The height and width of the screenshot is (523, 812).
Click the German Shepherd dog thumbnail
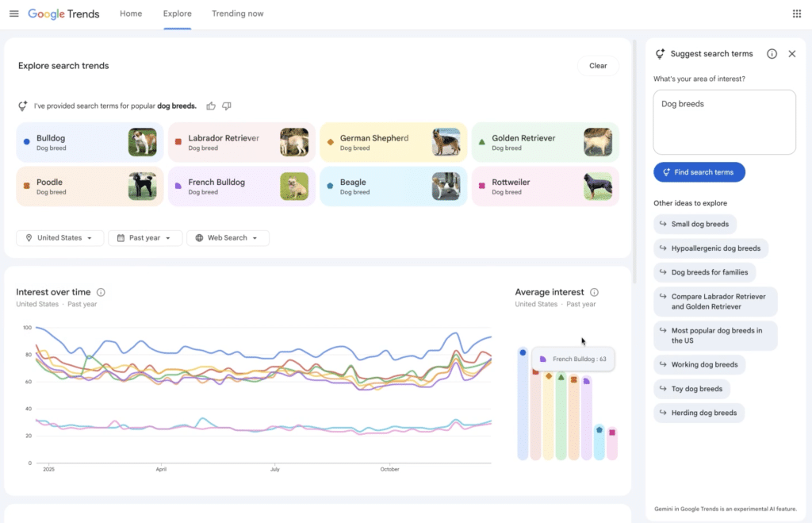446,142
